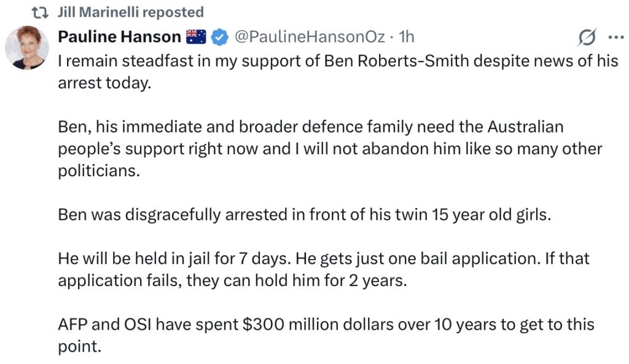Click the word "politicians" in the post
Viewport: 629px width, 364px height.
(x=99, y=172)
